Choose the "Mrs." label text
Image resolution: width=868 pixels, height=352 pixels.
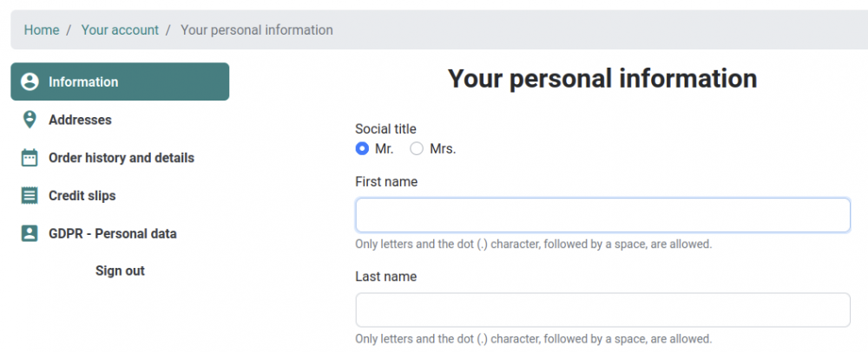[443, 149]
